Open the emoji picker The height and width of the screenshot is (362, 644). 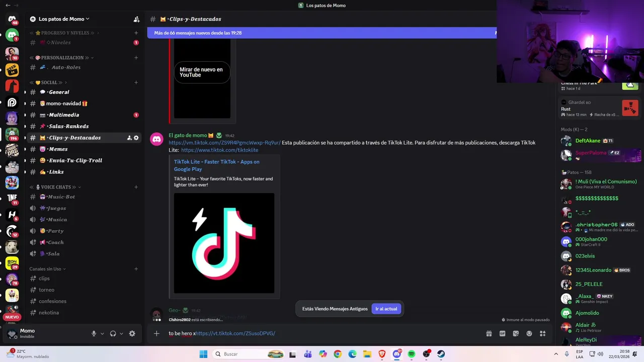[529, 333]
